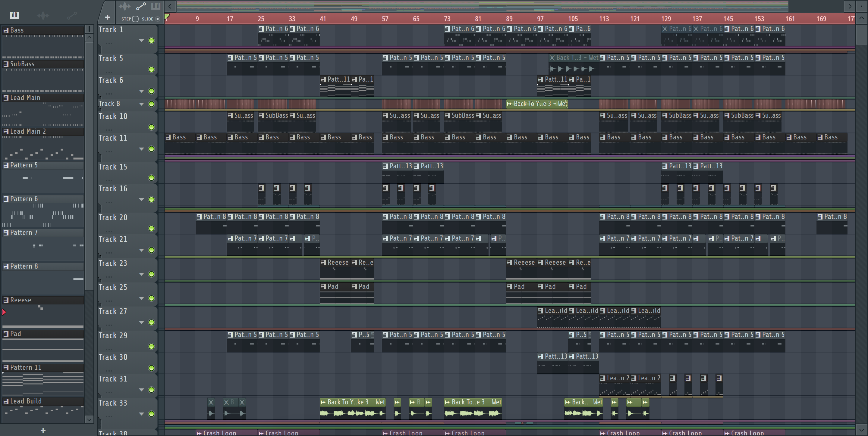868x436 pixels.
Task: Collapse Track 6 using its arrow
Action: [142, 91]
